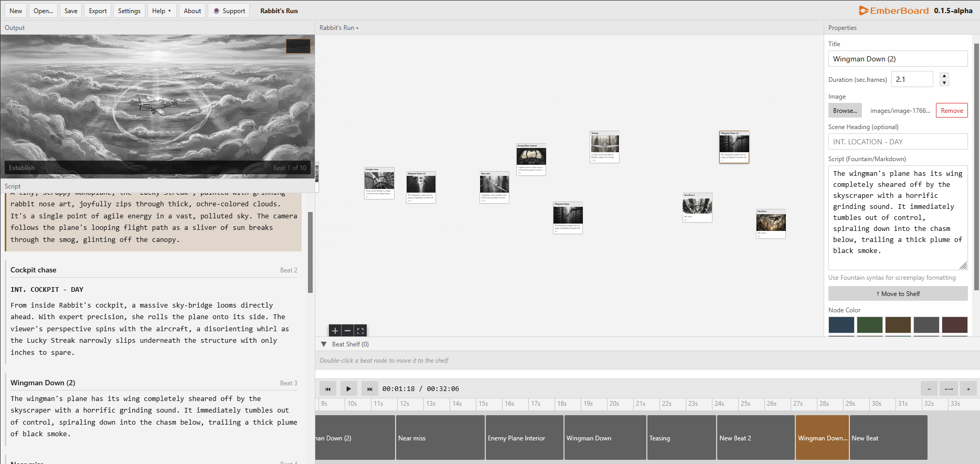Click the Export menu item
This screenshot has width=980, height=464.
coord(98,11)
